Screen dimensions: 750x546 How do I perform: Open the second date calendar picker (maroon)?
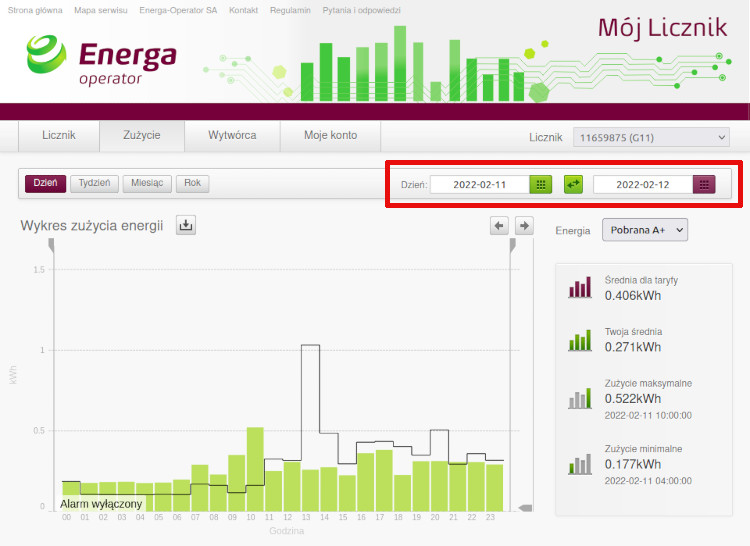704,185
